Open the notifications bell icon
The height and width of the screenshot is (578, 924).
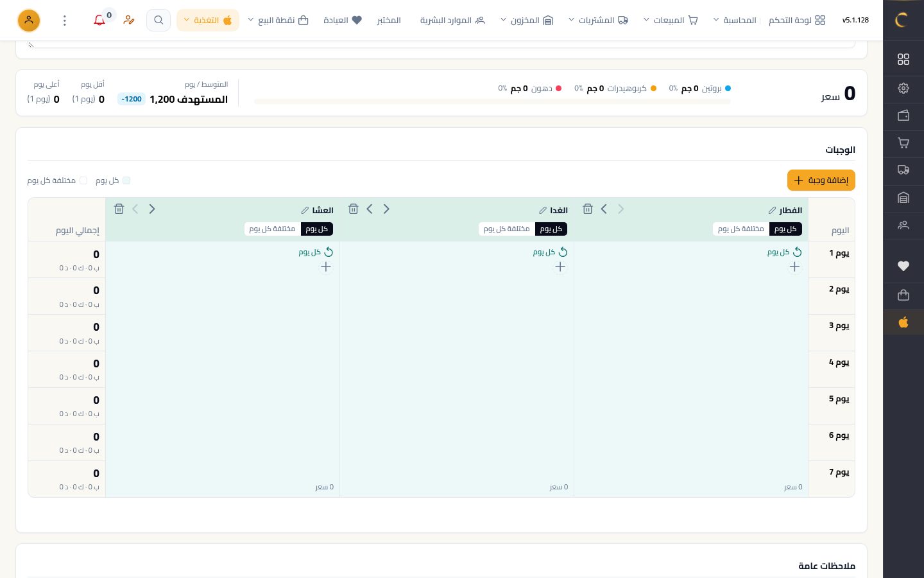point(99,21)
